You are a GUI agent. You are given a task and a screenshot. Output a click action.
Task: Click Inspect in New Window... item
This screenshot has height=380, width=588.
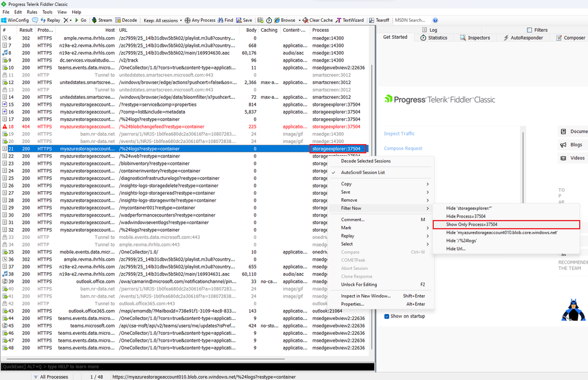pos(381,296)
